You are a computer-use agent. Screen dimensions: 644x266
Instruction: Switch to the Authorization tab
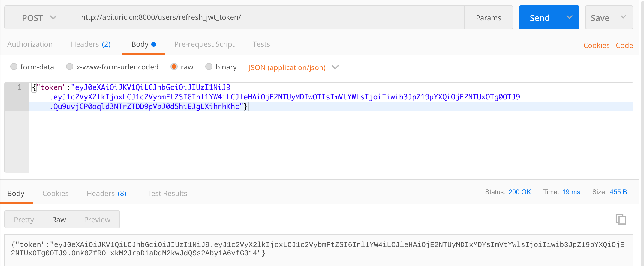point(30,44)
